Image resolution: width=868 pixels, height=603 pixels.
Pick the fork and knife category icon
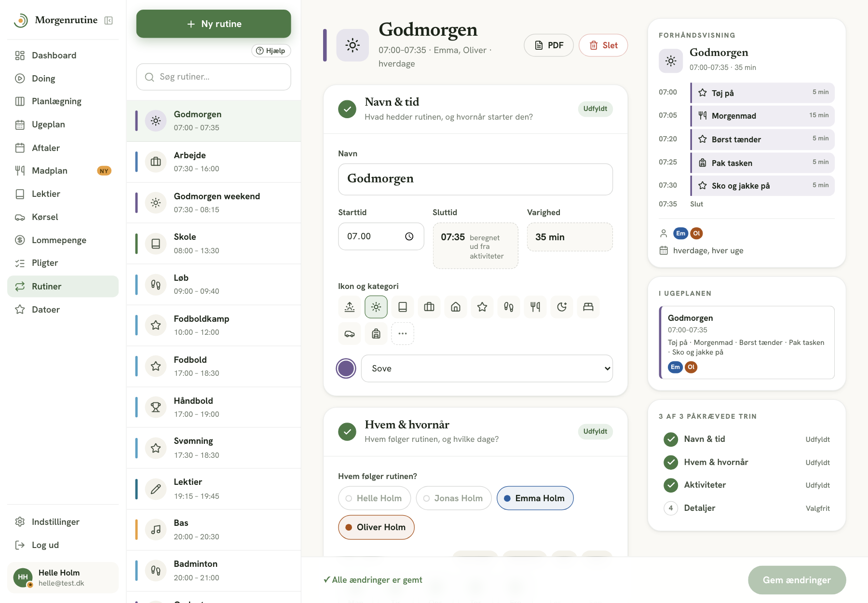pyautogui.click(x=535, y=307)
